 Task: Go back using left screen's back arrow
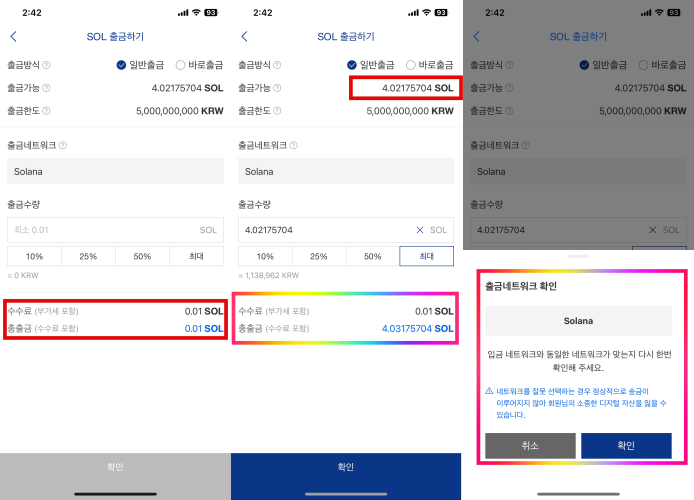(x=14, y=36)
